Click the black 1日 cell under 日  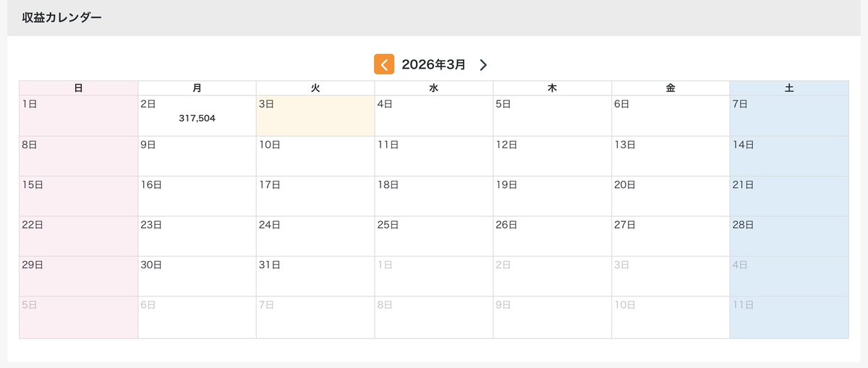[x=79, y=116]
